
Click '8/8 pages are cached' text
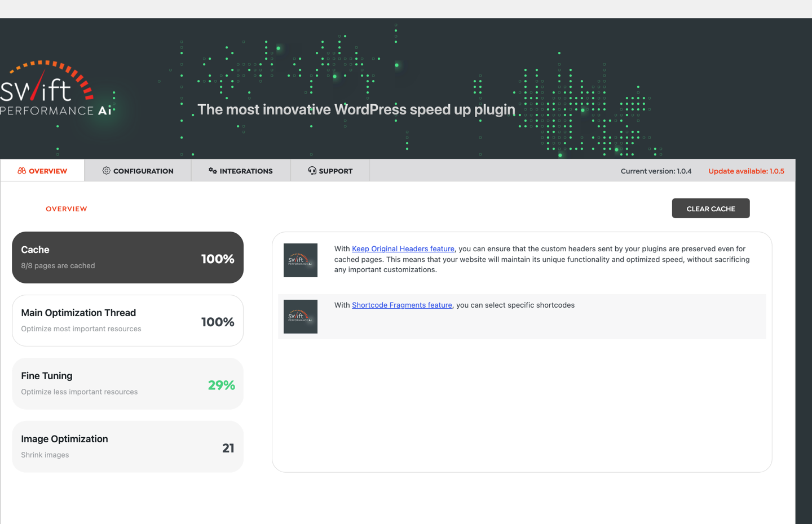pyautogui.click(x=58, y=266)
